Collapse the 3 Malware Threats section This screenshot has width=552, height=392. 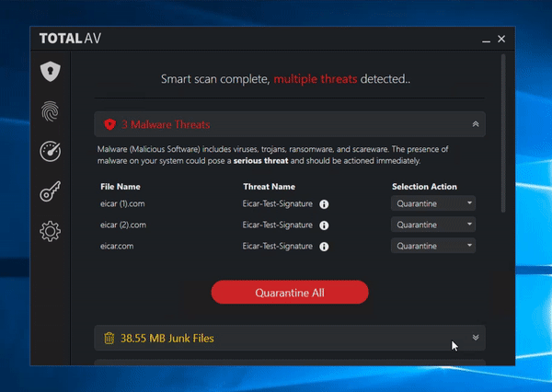(x=475, y=123)
